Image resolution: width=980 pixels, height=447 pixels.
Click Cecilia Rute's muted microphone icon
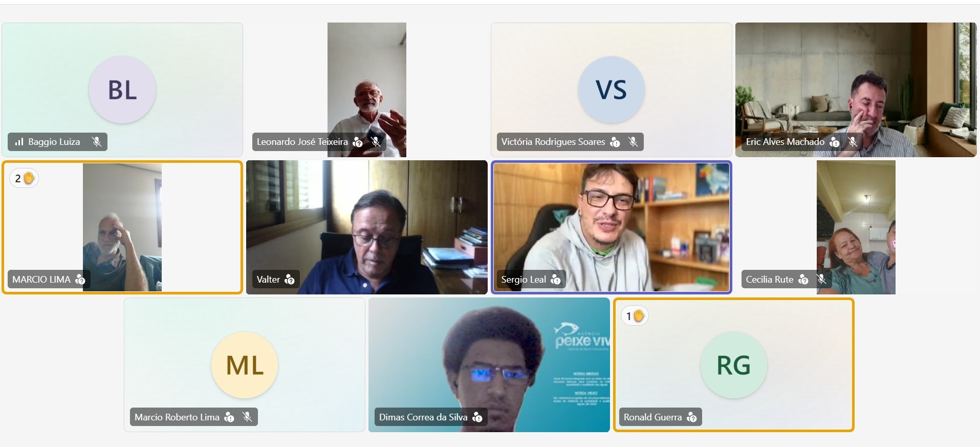click(x=821, y=279)
